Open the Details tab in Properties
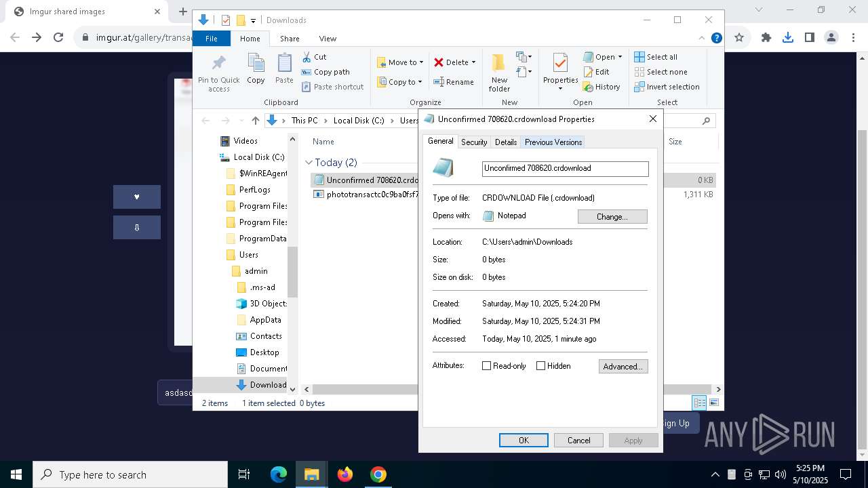Screen dimensions: 868x488 (x=506, y=142)
